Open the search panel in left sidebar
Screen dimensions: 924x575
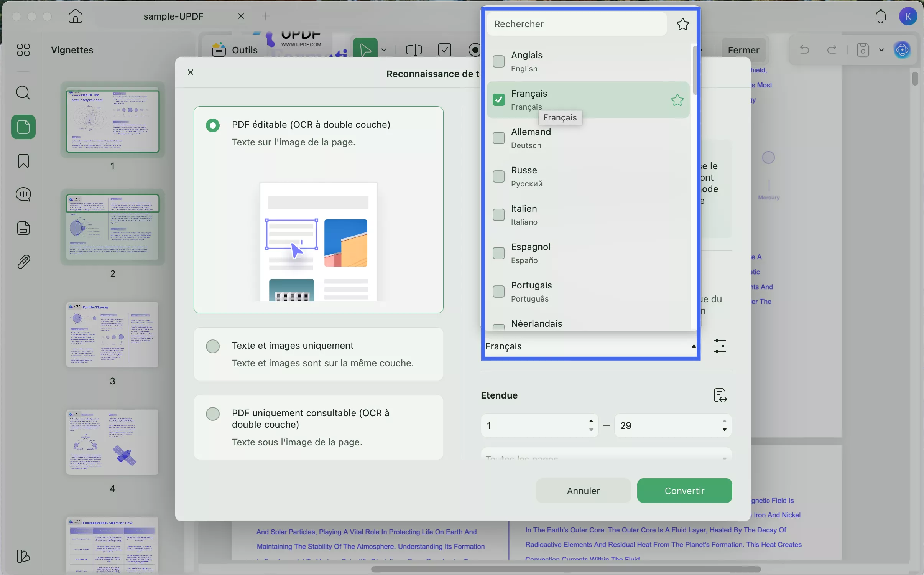pyautogui.click(x=23, y=93)
